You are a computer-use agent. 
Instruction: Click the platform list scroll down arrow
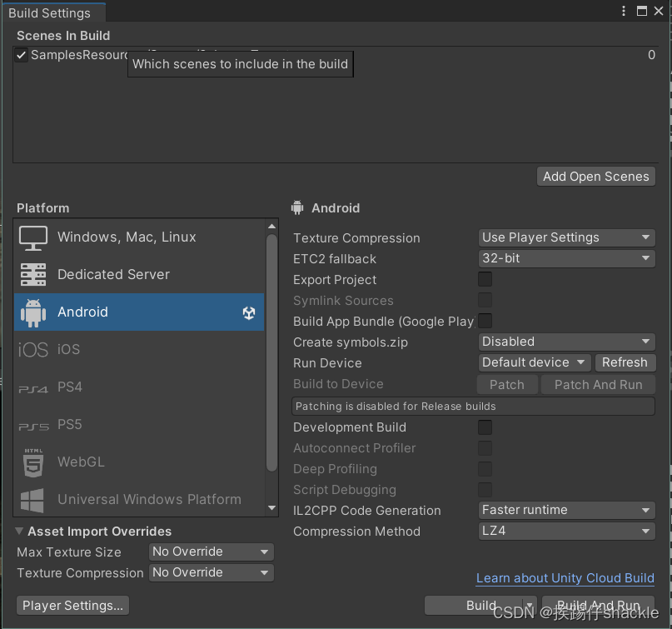tap(271, 507)
